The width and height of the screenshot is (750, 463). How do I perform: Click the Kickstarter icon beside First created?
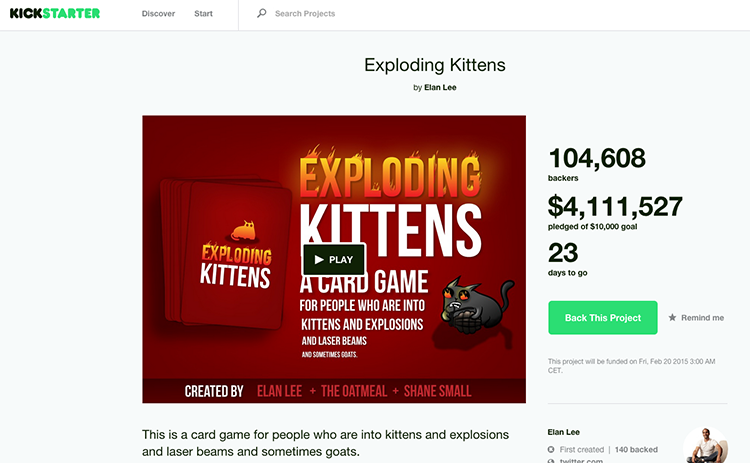552,449
